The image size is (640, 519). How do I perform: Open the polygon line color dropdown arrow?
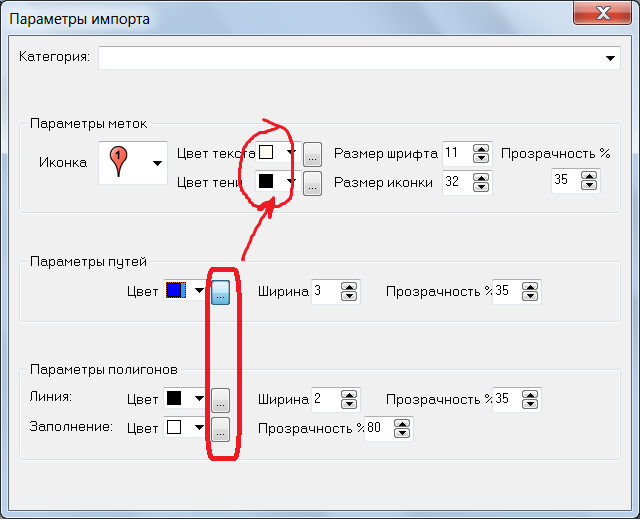199,399
